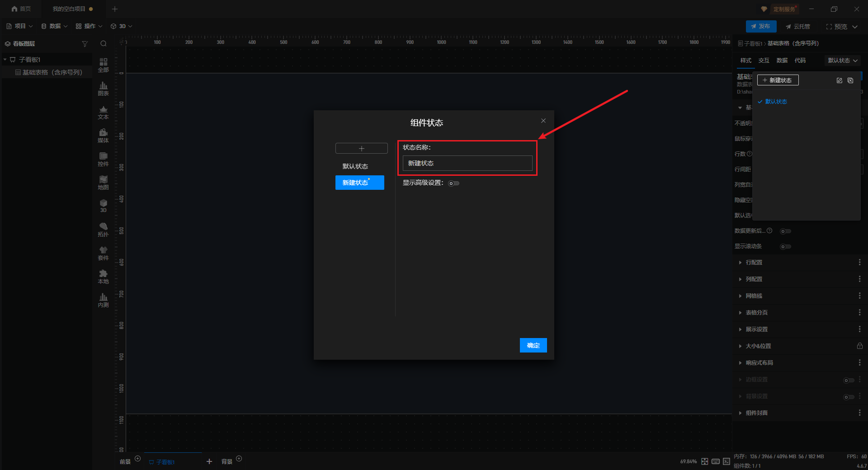This screenshot has height=470, width=868.
Task: Open the 媒体 media components category
Action: 103,135
